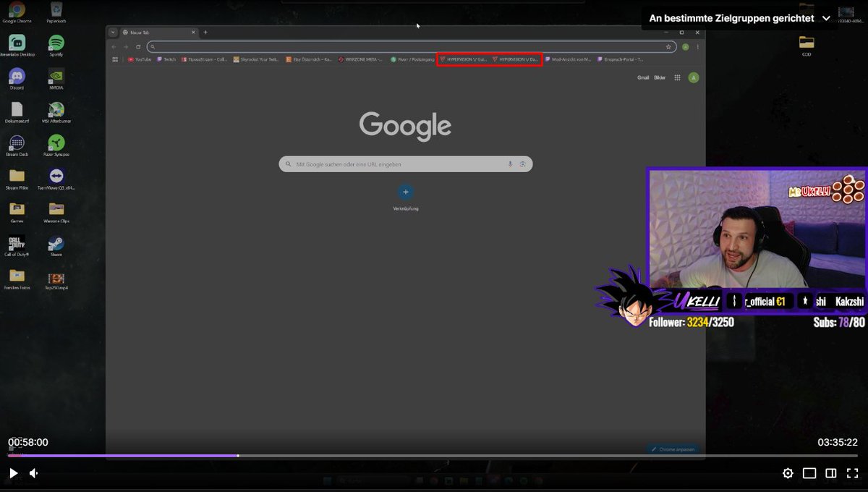Open Stream Deck desktop shortcut
Viewport: 868px width, 492px height.
pyautogui.click(x=16, y=146)
